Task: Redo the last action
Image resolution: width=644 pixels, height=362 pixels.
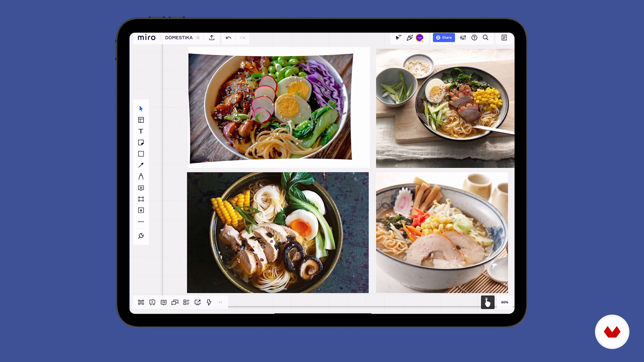Action: tap(242, 38)
